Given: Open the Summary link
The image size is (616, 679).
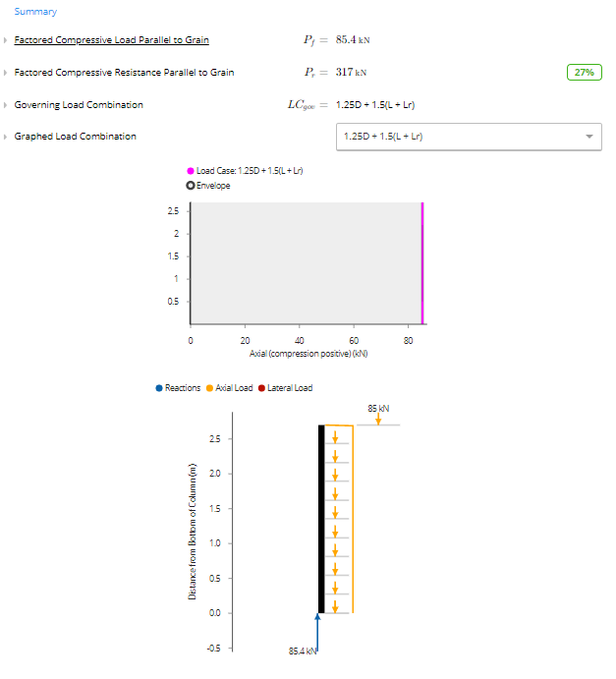Looking at the screenshot, I should pos(35,12).
